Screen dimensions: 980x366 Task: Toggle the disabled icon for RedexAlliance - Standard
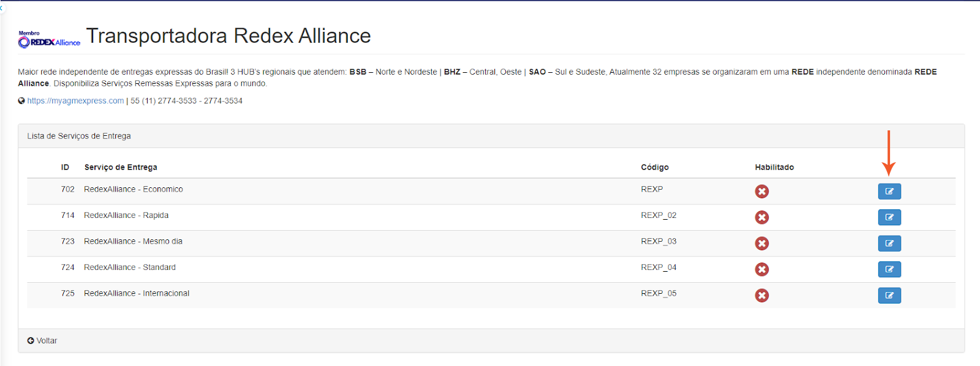(761, 269)
